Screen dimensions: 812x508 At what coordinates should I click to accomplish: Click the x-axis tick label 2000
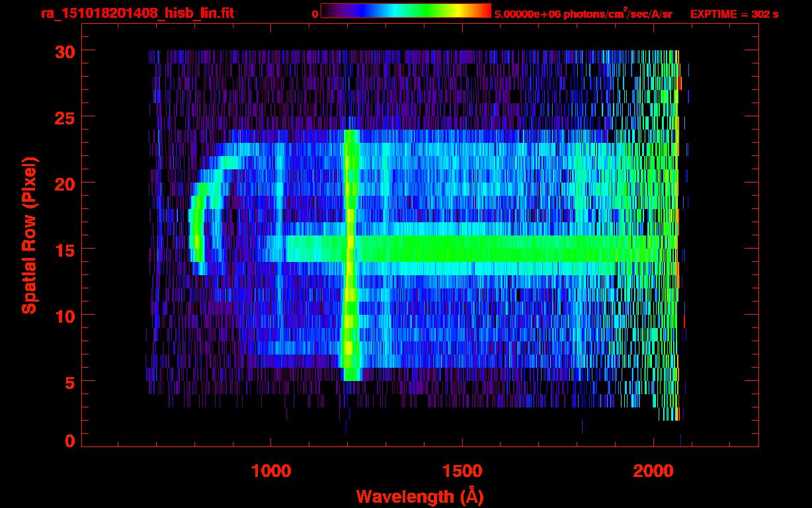click(653, 471)
